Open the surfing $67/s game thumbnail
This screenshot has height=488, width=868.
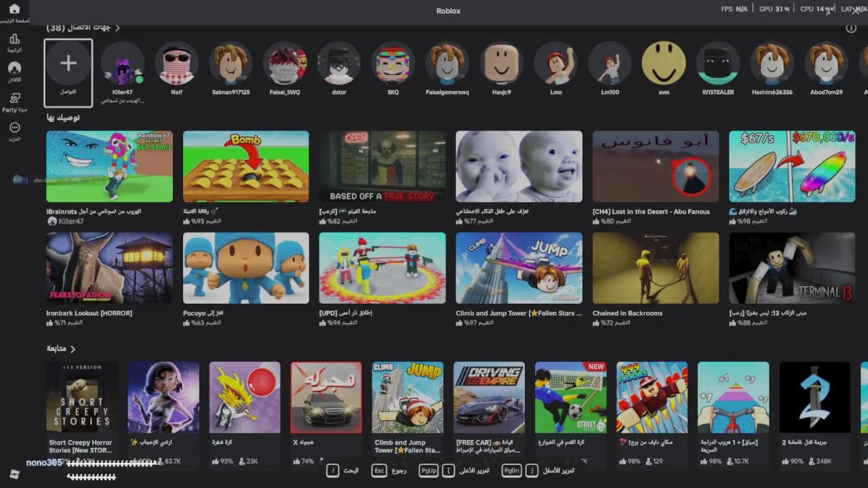coord(792,167)
